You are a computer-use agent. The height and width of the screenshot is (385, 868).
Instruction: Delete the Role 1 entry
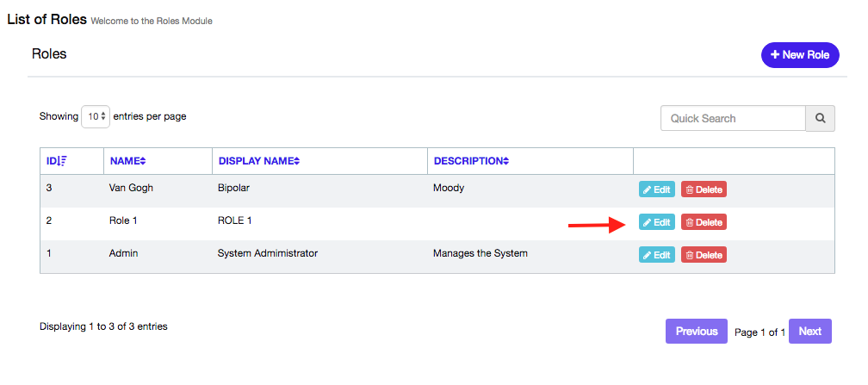pos(704,222)
